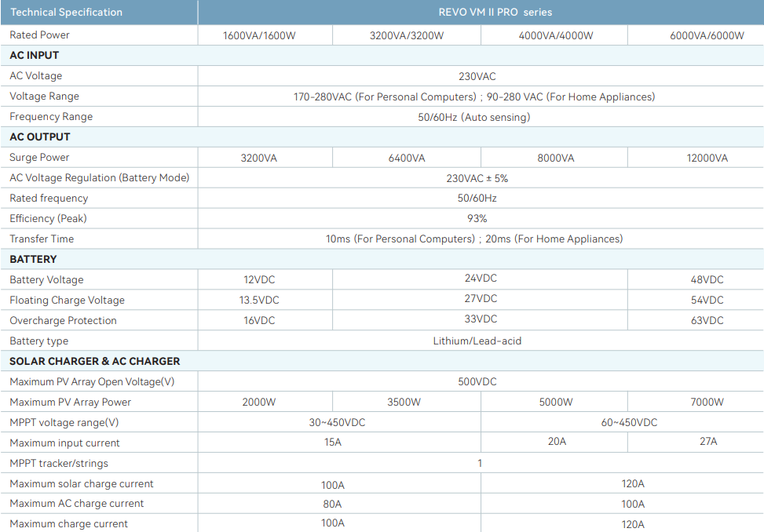This screenshot has height=532, width=764.
Task: Click the "MPPT voltage range(V)" row label
Action: click(64, 422)
